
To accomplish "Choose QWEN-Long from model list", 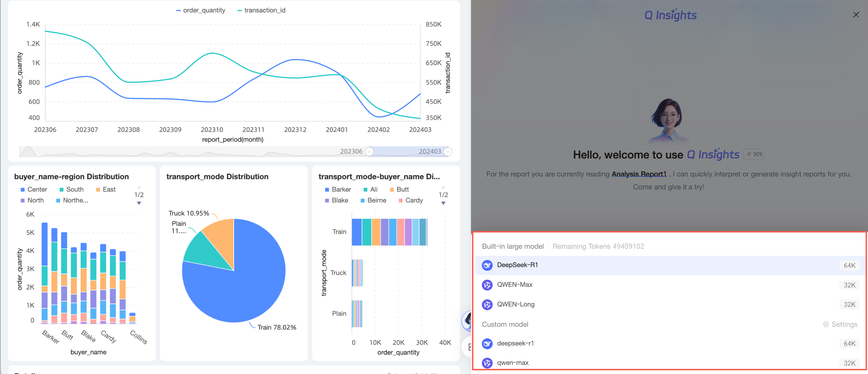I will tap(515, 304).
